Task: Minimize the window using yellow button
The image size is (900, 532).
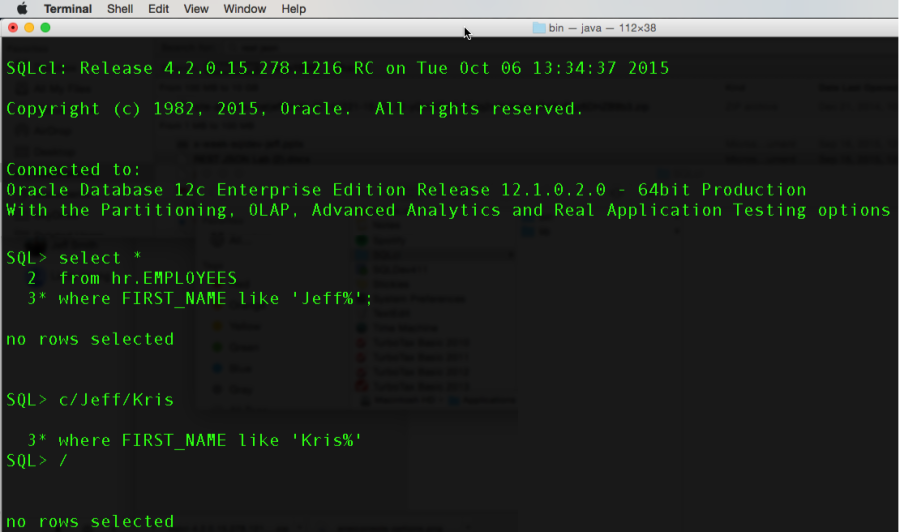Action: 29,28
